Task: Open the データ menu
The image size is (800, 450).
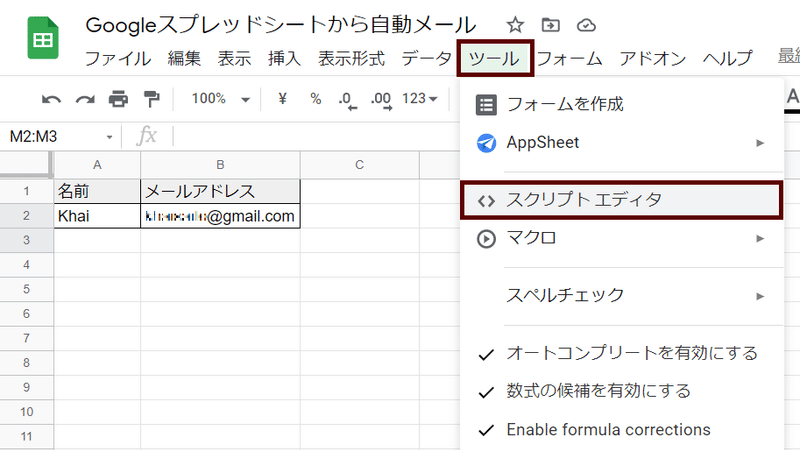Action: 426,58
